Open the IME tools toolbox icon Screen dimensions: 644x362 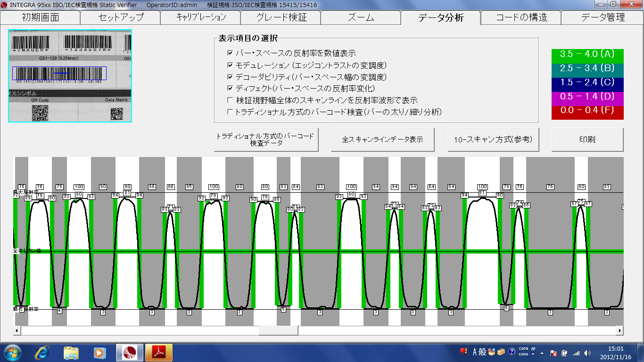click(x=501, y=352)
